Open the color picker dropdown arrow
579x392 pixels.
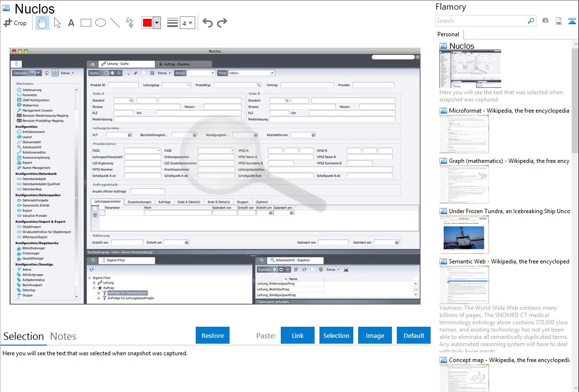(157, 23)
